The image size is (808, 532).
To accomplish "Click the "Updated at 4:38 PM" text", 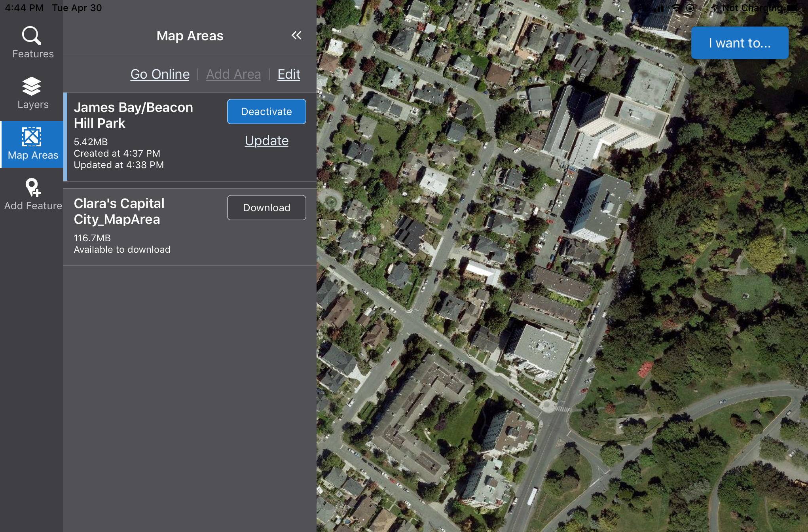I will [x=119, y=165].
